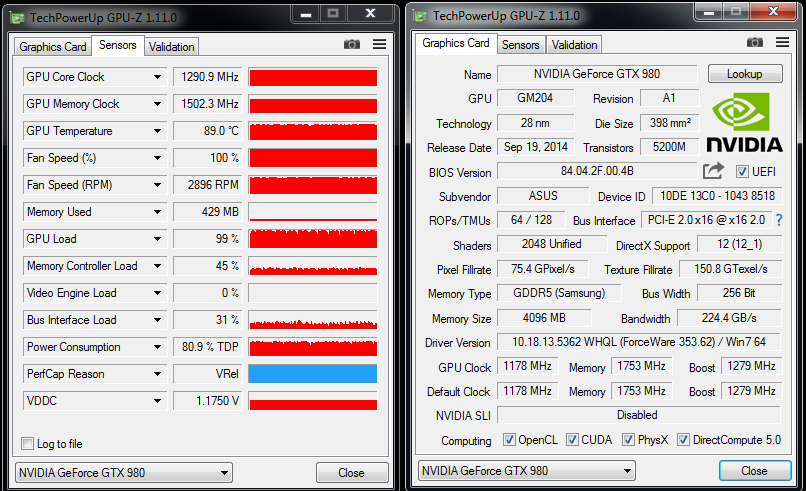The width and height of the screenshot is (806, 491).
Task: Expand the GPU Load sensor dropdown
Action: [x=157, y=239]
